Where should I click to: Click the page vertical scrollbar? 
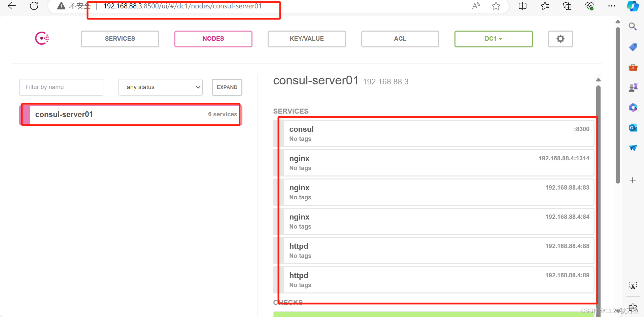[618, 105]
